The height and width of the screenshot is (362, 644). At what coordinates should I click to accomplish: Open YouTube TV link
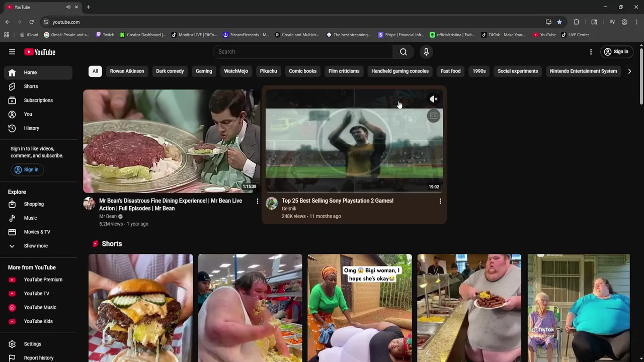click(x=38, y=294)
